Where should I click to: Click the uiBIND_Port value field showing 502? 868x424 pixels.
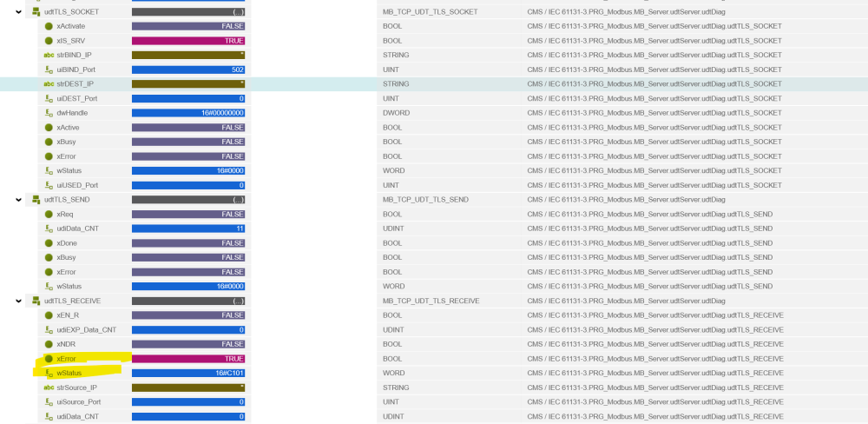(188, 70)
